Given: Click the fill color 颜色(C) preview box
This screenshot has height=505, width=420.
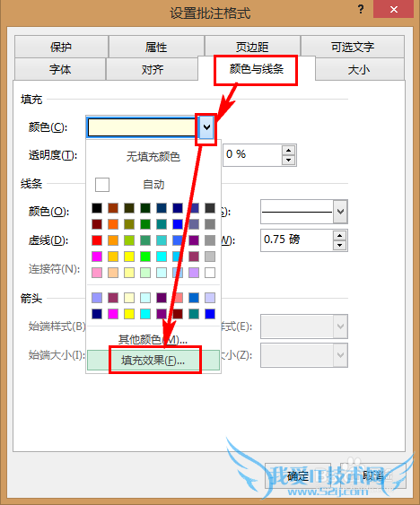Looking at the screenshot, I should 141,127.
